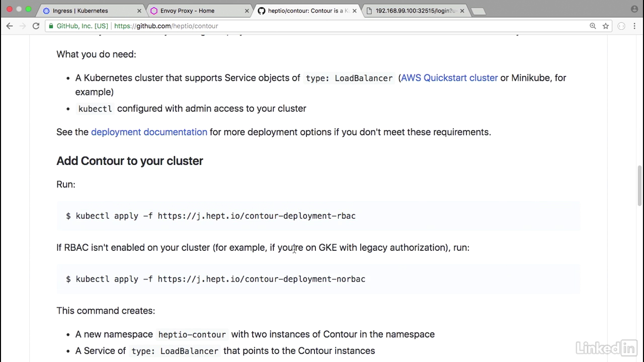Open Chrome menu with three dots icon

pyautogui.click(x=634, y=26)
